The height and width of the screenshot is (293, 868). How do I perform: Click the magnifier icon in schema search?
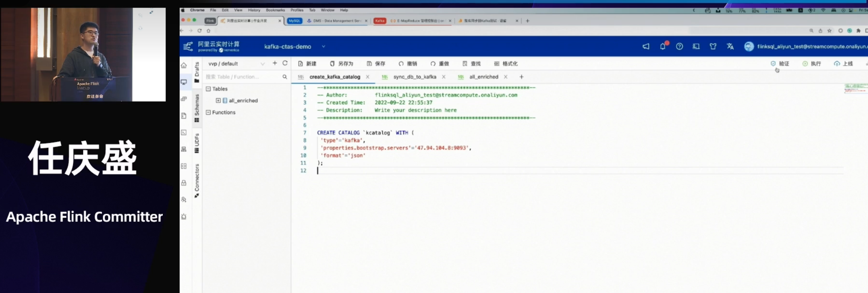285,77
